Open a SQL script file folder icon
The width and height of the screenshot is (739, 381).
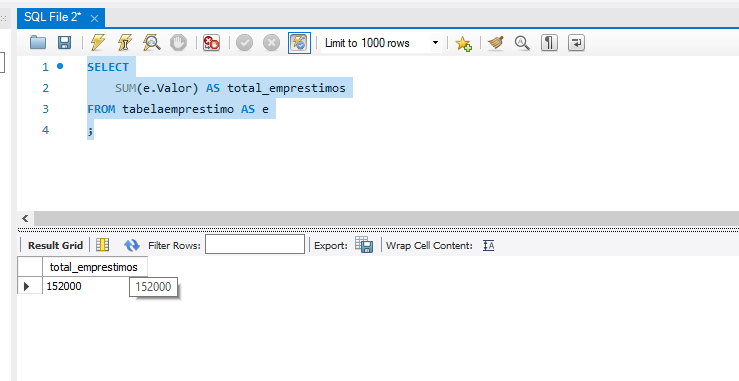pyautogui.click(x=38, y=43)
